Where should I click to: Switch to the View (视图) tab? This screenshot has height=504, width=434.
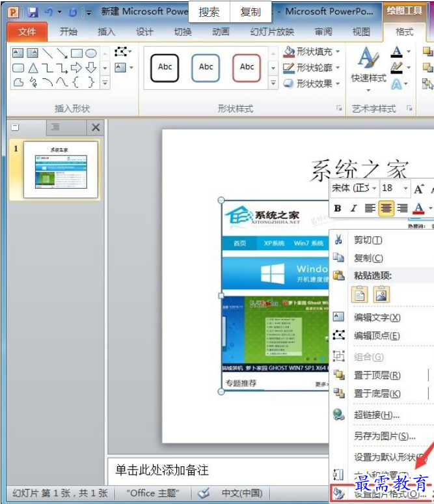[361, 32]
